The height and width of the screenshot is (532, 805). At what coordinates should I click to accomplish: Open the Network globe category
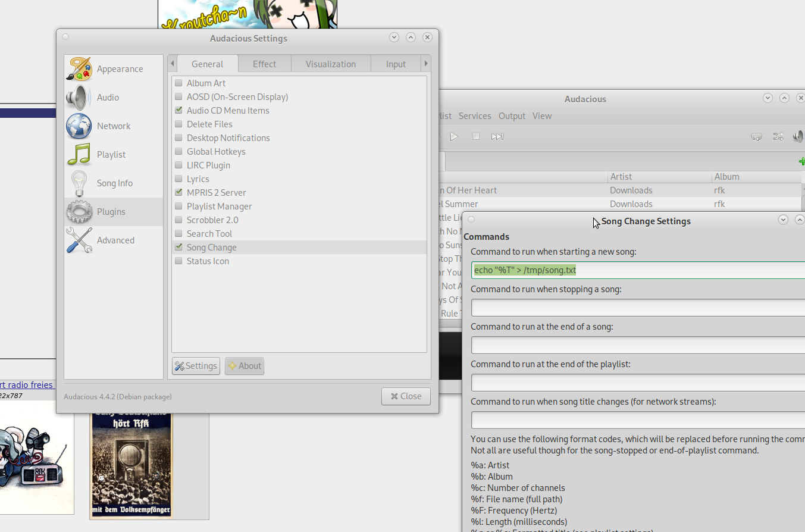click(79, 126)
